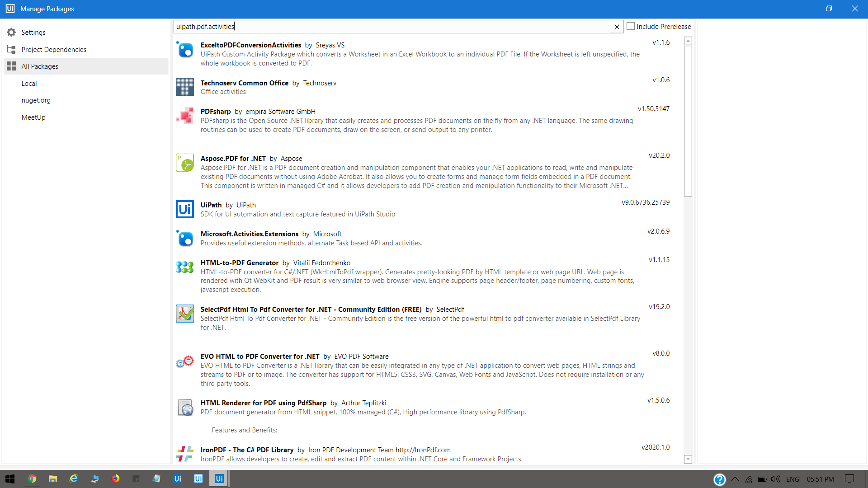
Task: Click the SelectPdf Html To Pdf icon
Action: tap(185, 314)
